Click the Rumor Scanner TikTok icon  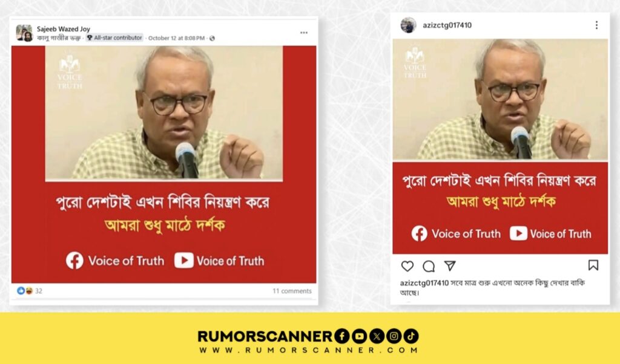pos(411,336)
